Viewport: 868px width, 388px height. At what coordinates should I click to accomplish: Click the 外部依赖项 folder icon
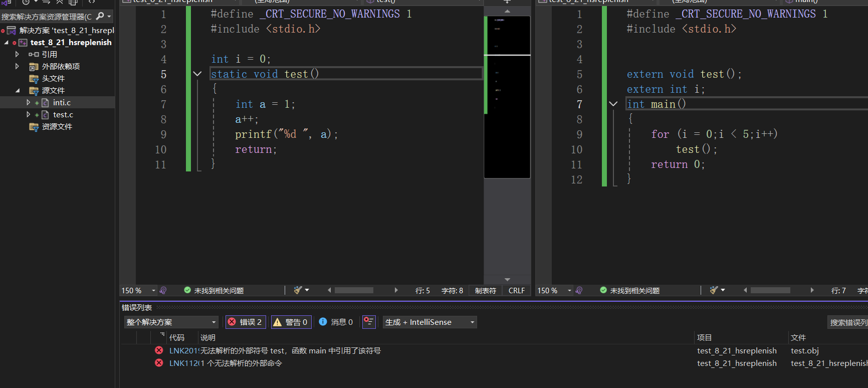(x=34, y=67)
